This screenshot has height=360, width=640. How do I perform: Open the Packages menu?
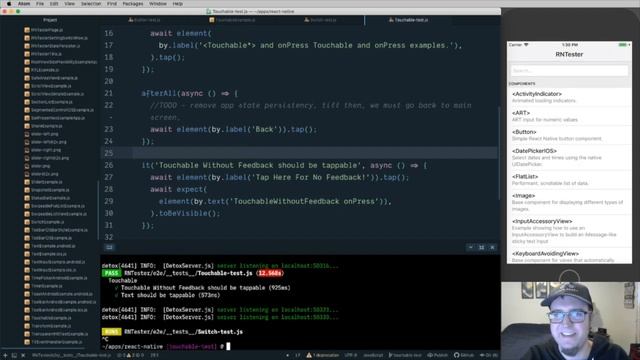coord(133,4)
